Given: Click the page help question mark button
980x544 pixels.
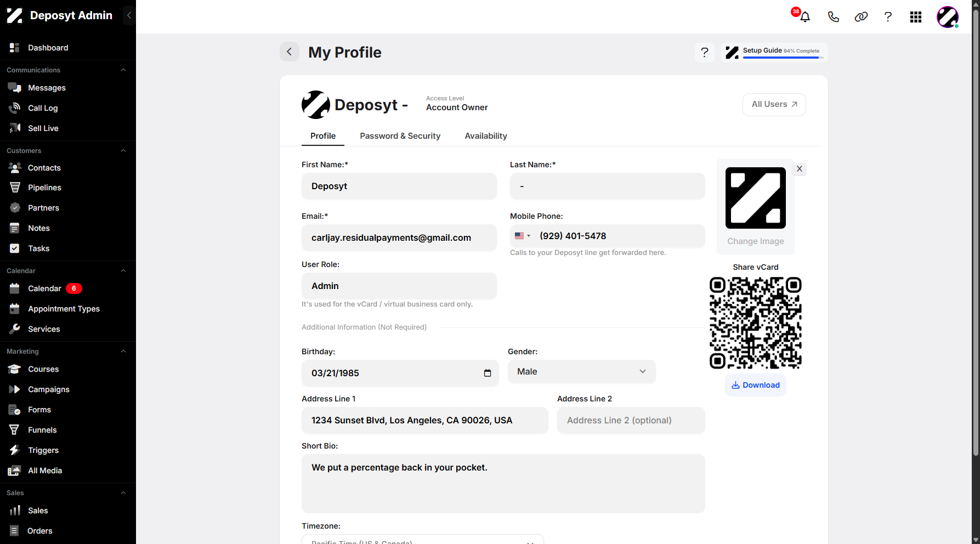Looking at the screenshot, I should [705, 52].
